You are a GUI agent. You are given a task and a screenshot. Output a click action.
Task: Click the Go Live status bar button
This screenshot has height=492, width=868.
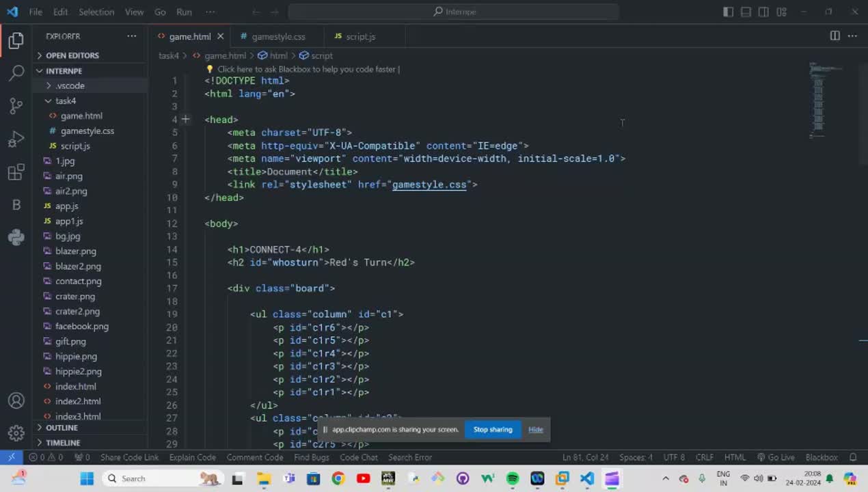[776, 457]
